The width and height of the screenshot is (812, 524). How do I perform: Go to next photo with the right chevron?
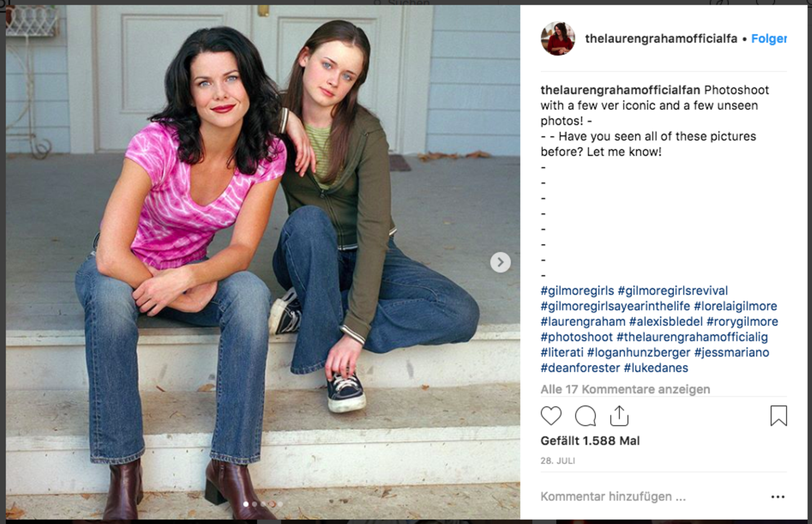coord(500,262)
